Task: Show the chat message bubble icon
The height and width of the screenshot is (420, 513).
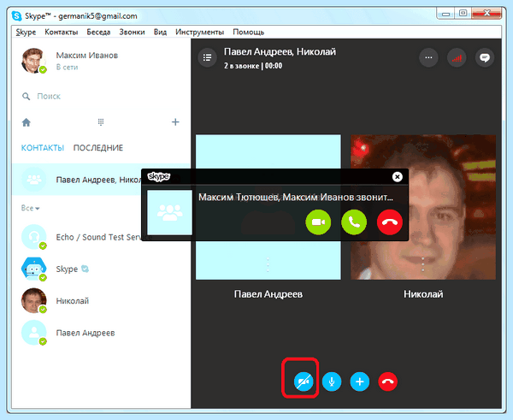Action: tap(485, 57)
